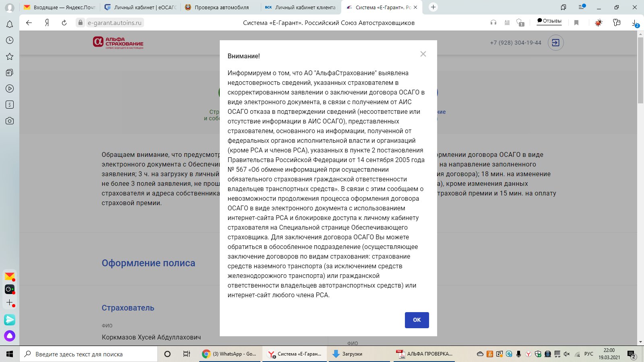Image resolution: width=644 pixels, height=362 pixels.
Task: Open Yandex Browser main menu icon
Action: [x=582, y=7]
